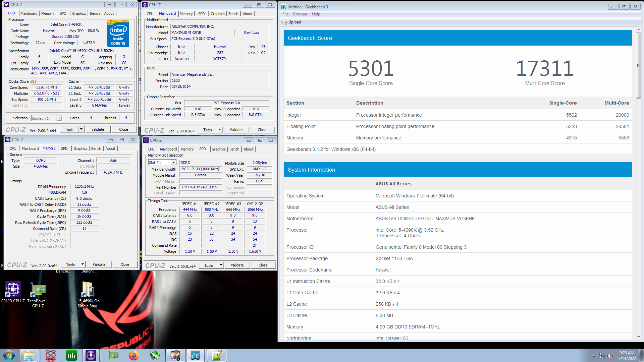The height and width of the screenshot is (362, 644).
Task: Click the Upload icon in Geekbench
Action: point(285,22)
